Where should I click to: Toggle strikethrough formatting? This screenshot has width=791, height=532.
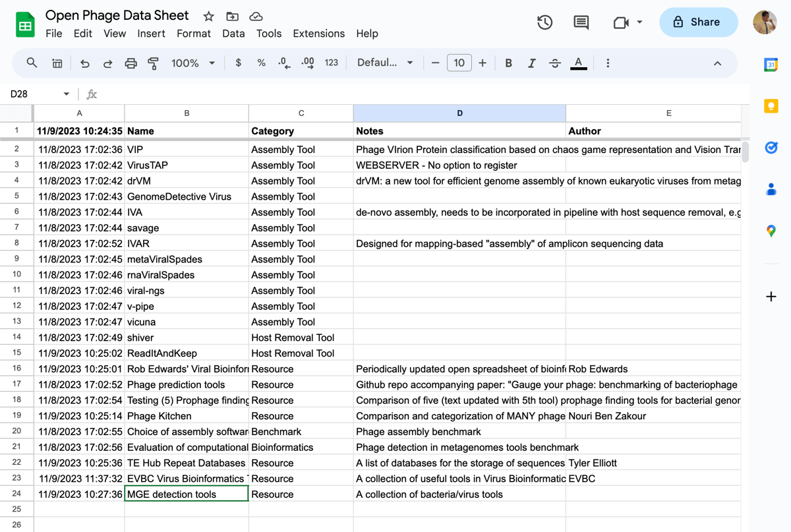555,63
